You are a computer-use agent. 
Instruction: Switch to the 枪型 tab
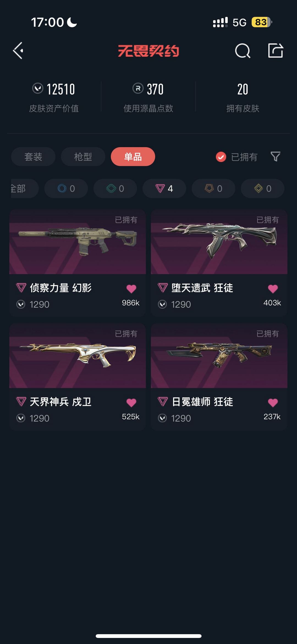tap(83, 157)
